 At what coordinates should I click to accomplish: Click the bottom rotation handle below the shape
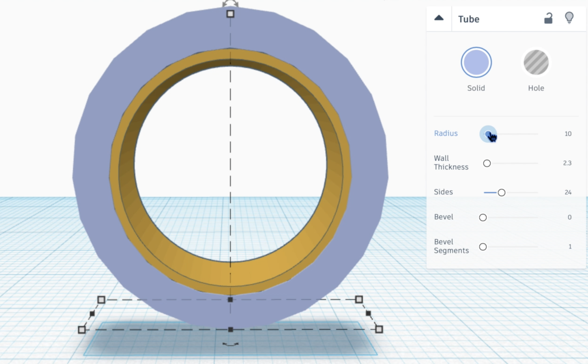pyautogui.click(x=230, y=344)
